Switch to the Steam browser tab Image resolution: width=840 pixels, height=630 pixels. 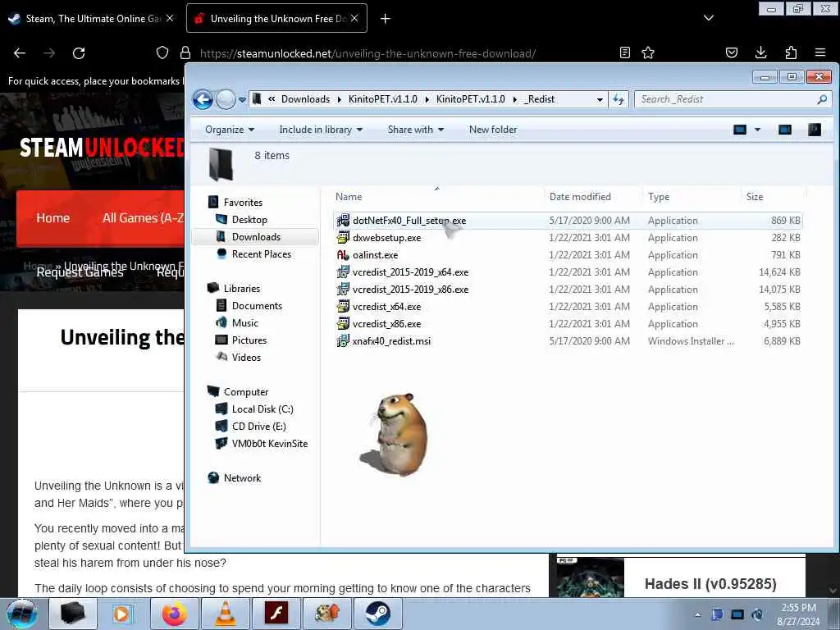(x=92, y=18)
